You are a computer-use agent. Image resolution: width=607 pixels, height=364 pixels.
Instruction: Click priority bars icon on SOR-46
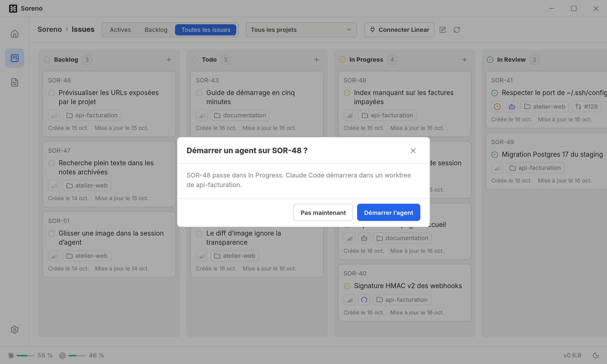54,115
